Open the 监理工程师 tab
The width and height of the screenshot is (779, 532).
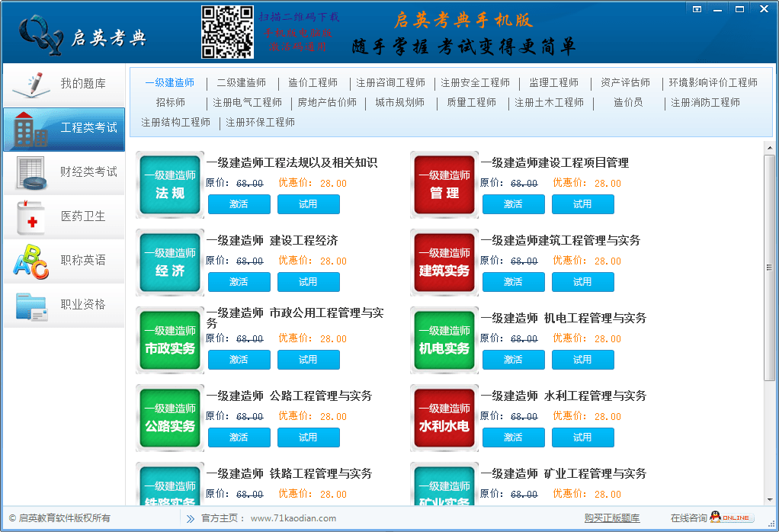(554, 82)
